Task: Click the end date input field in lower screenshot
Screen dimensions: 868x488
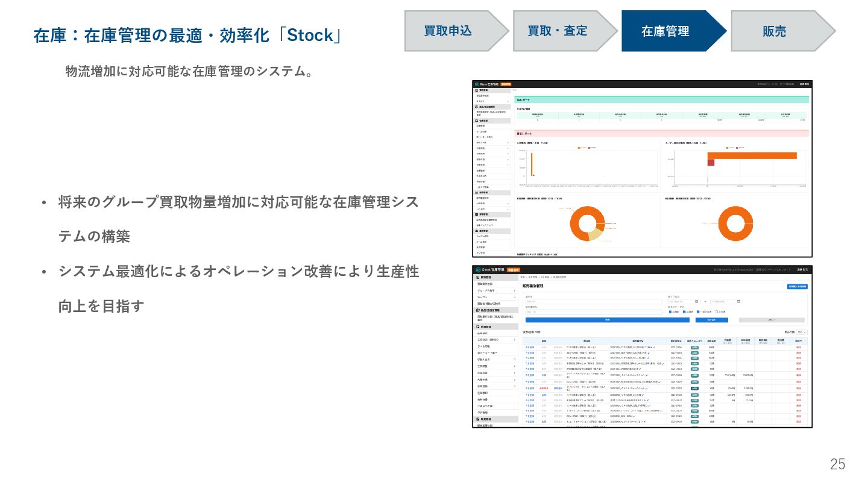Action: pos(726,301)
